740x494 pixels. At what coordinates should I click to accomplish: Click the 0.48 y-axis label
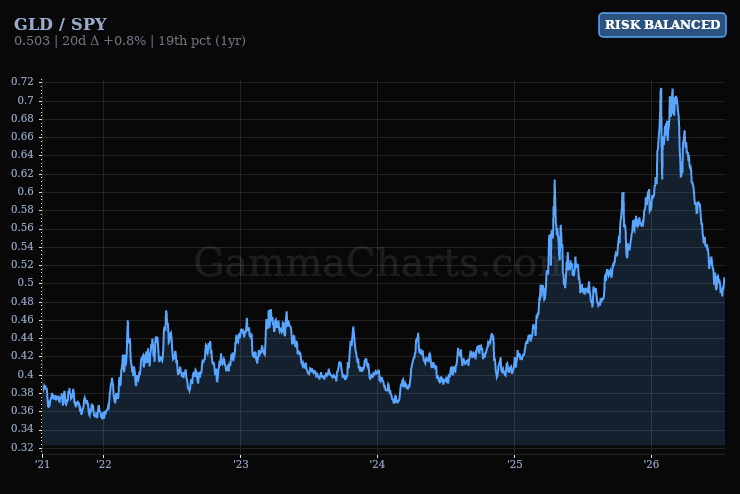23,301
